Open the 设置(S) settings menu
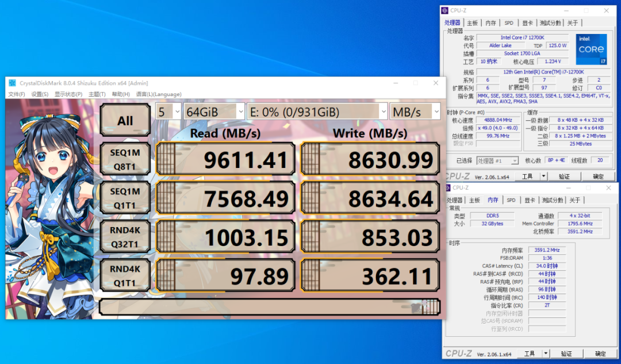Viewport: 621px width, 364px height. pyautogui.click(x=40, y=94)
